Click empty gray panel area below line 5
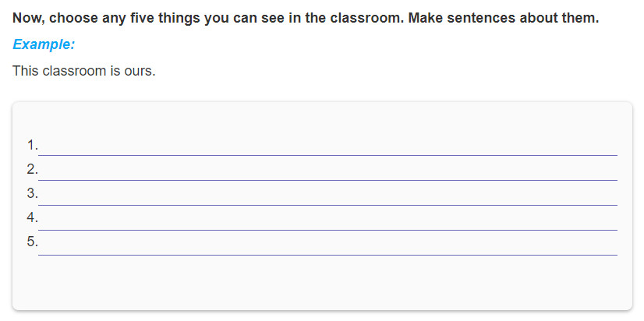The height and width of the screenshot is (321, 644). [322, 284]
